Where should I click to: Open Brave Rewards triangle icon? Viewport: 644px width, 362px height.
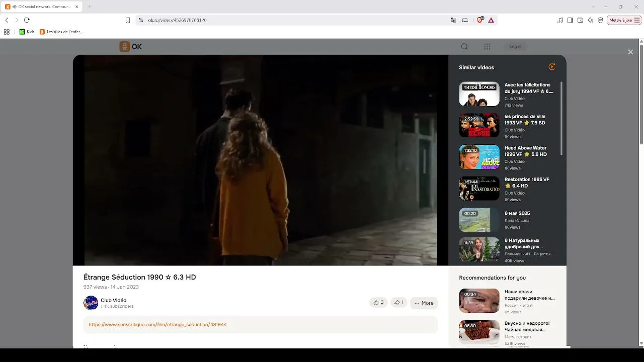pos(491,20)
